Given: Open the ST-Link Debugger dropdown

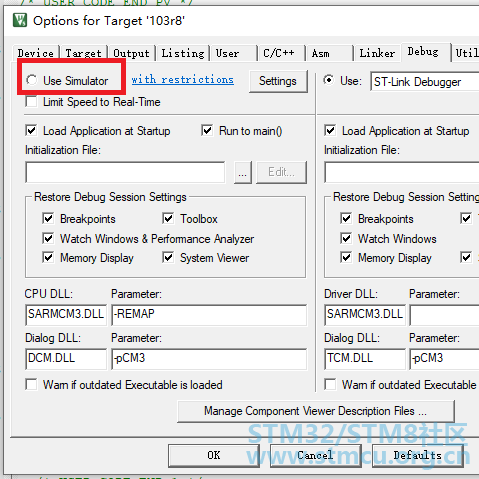Looking at the screenshot, I should pos(424,82).
